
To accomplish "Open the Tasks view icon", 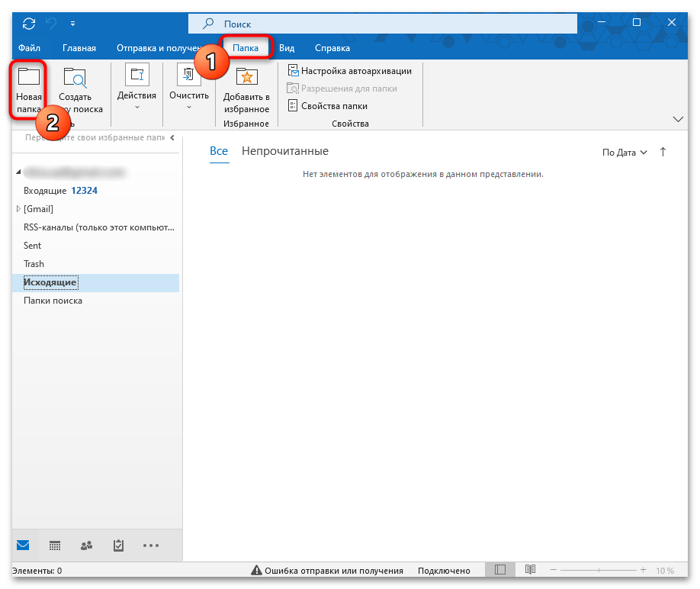I will (x=118, y=545).
